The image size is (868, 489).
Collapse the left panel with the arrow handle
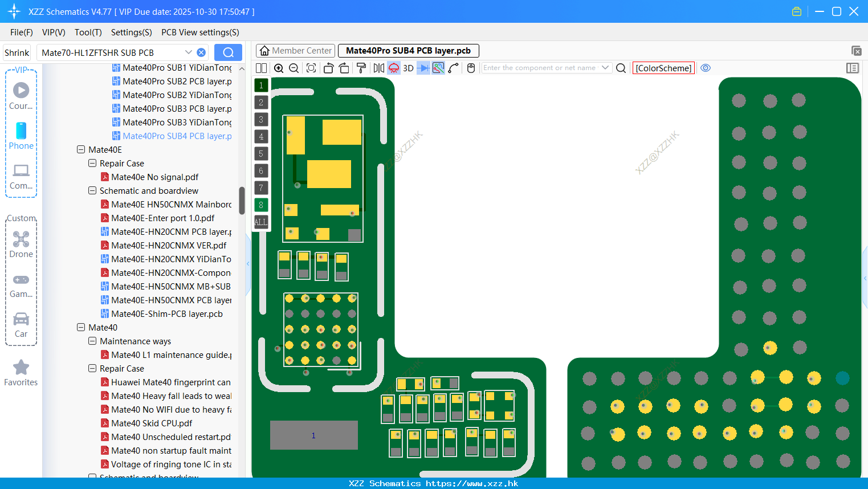point(248,263)
